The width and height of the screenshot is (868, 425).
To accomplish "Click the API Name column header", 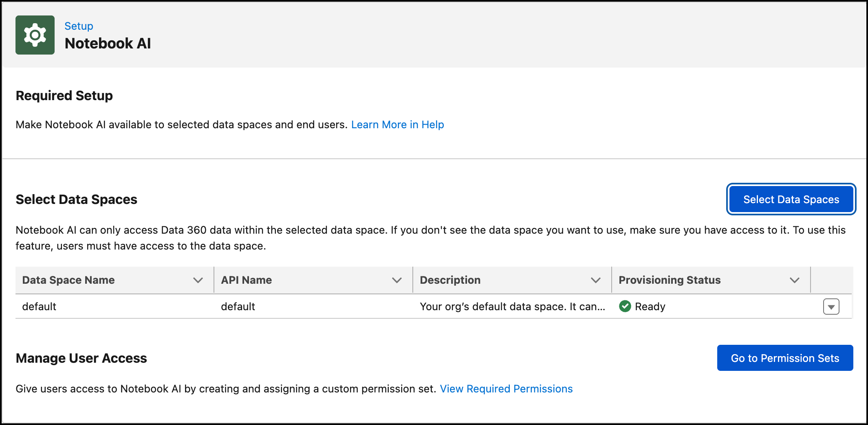I will (x=313, y=280).
